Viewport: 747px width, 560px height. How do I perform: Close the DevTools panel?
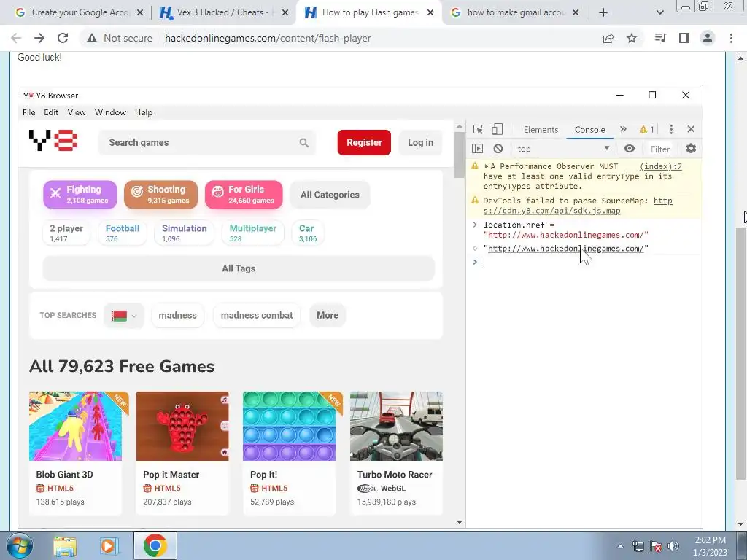point(691,129)
